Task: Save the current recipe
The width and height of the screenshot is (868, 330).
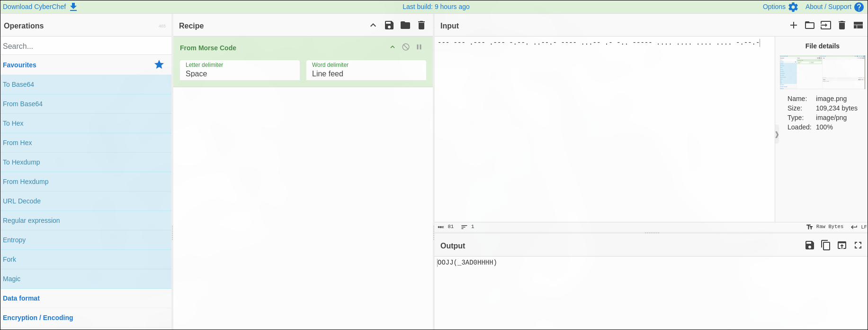Action: pos(389,26)
